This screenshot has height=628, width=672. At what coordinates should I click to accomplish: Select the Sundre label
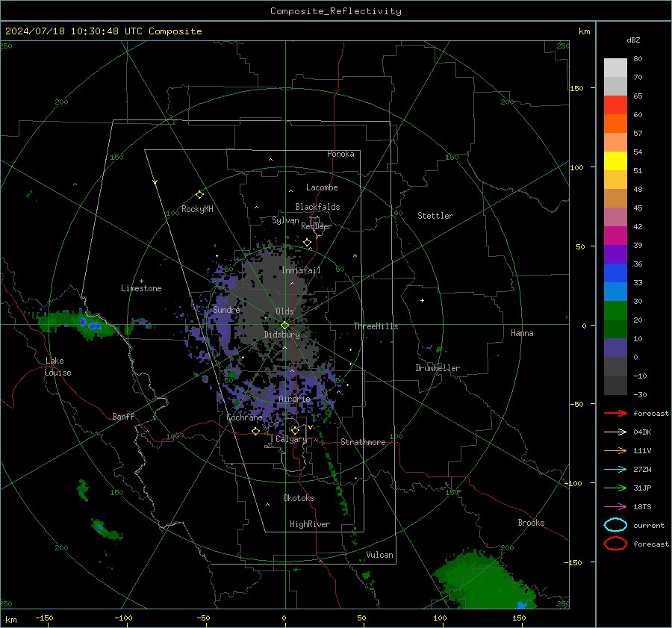(x=226, y=310)
